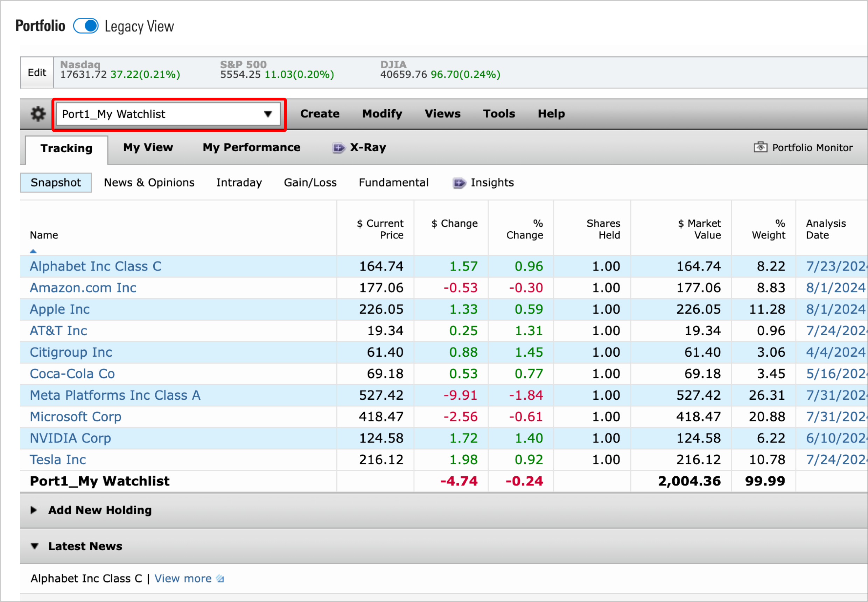The image size is (868, 602).
Task: Switch to the My Performance tab
Action: [252, 147]
